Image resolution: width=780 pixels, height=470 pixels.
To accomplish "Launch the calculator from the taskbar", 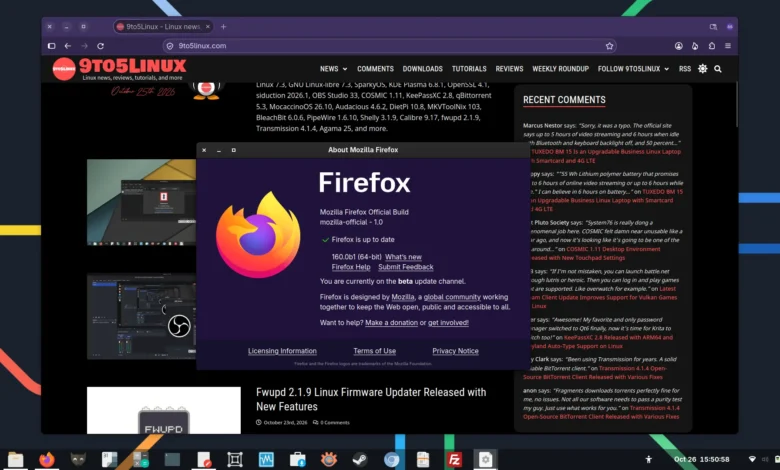I will click(141, 460).
